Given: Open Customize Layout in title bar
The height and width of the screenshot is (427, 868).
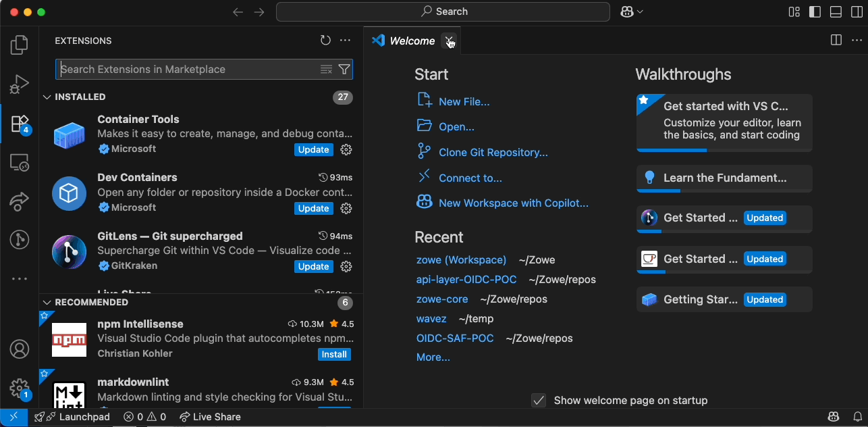Looking at the screenshot, I should tap(794, 11).
